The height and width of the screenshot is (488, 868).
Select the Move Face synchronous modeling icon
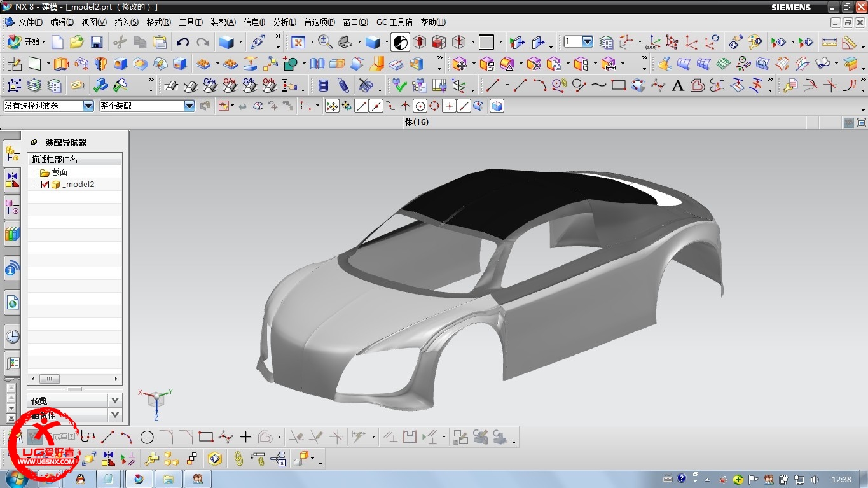pos(460,64)
